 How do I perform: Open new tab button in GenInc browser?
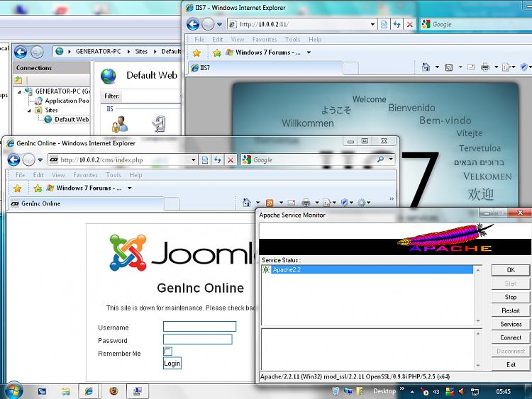point(172,203)
